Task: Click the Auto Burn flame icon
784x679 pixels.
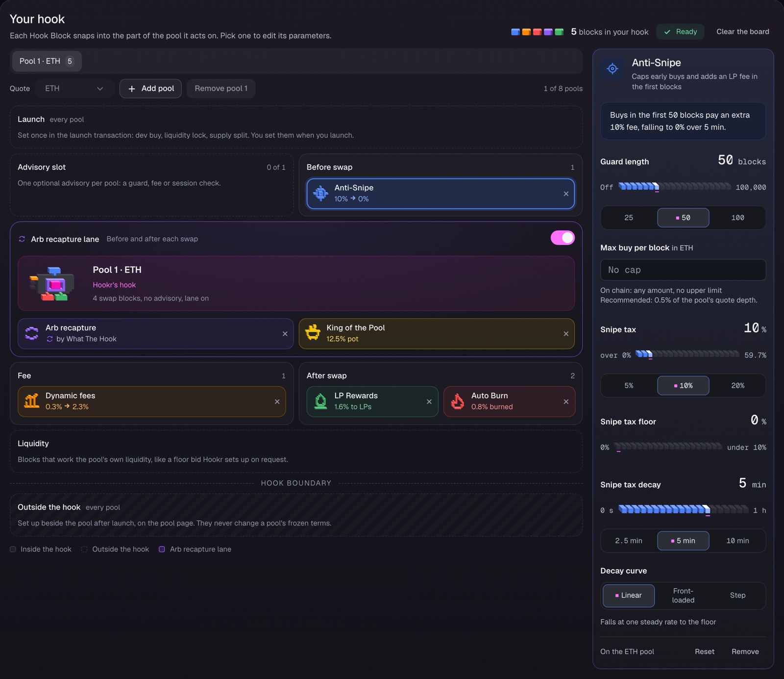Action: point(458,401)
